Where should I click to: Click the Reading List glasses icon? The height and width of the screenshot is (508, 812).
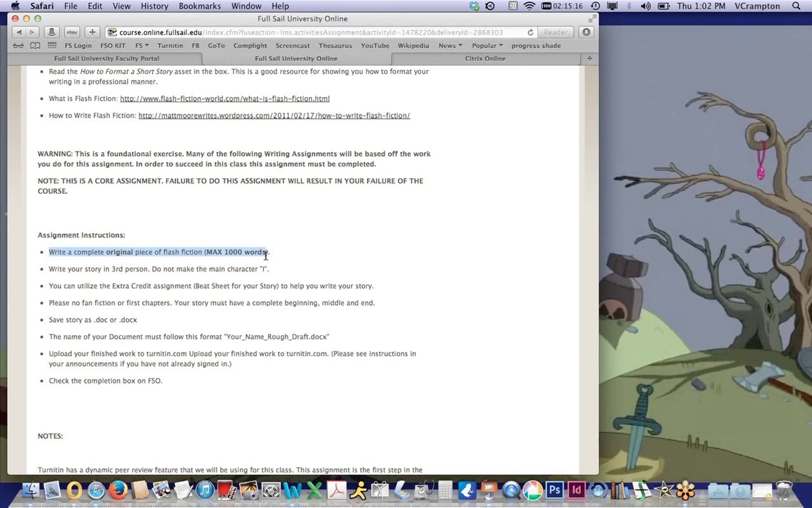18,45
